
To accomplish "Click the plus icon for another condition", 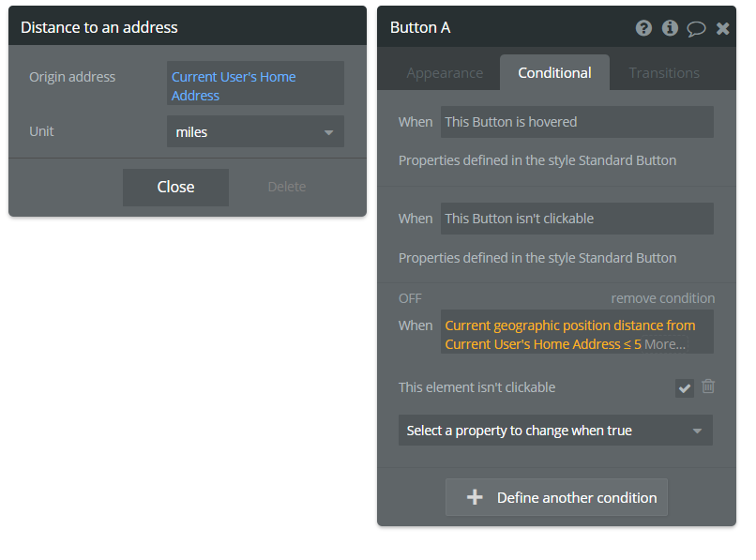I will click(475, 497).
